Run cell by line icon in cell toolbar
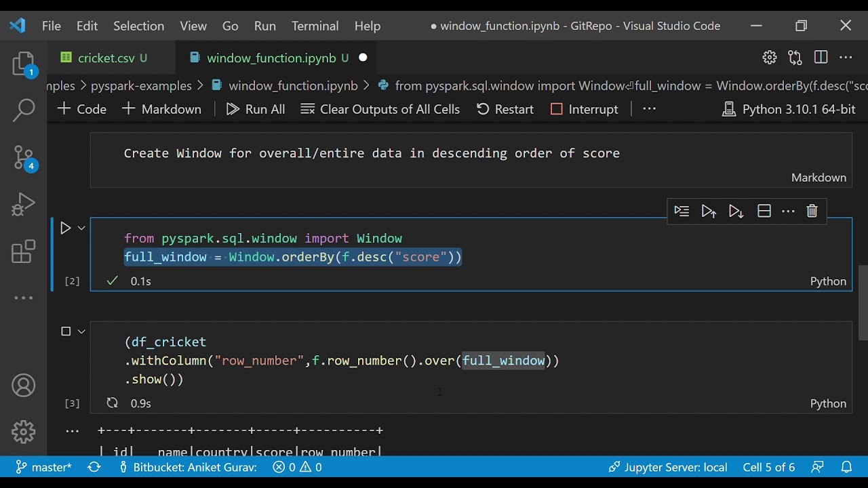The width and height of the screenshot is (868, 488). coord(682,211)
